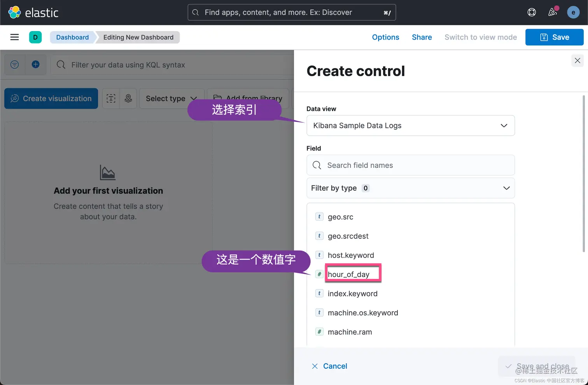Click the geo.srcdest field type icon
The image size is (588, 385).
[319, 236]
